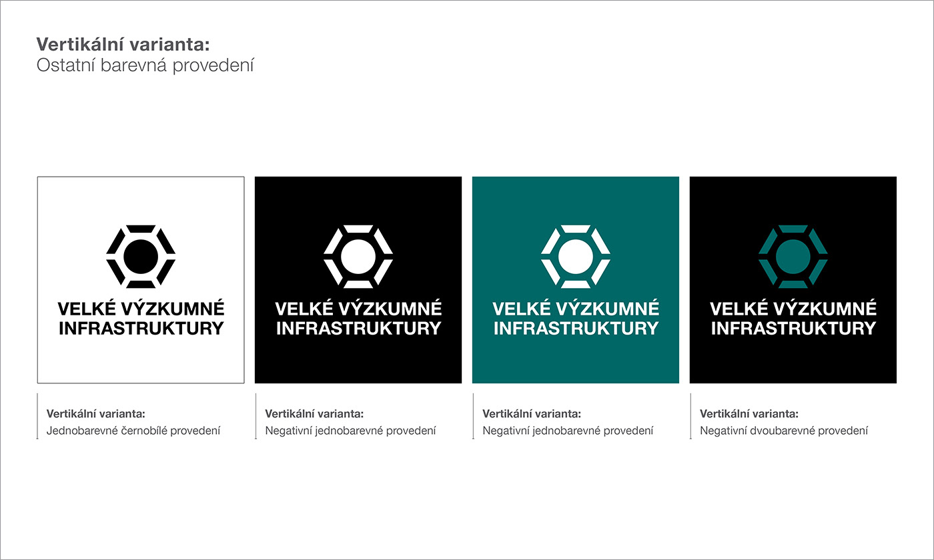
Task: Click bold 'Vertikální varianta:' label under first black panel
Action: (314, 413)
